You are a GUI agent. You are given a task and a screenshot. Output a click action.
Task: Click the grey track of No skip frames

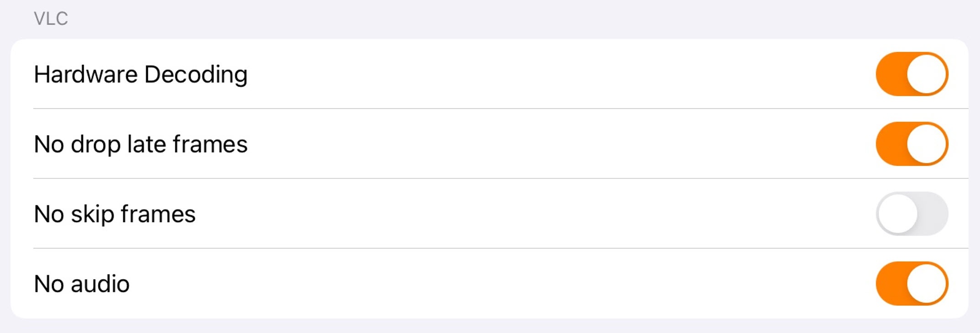[933, 213]
